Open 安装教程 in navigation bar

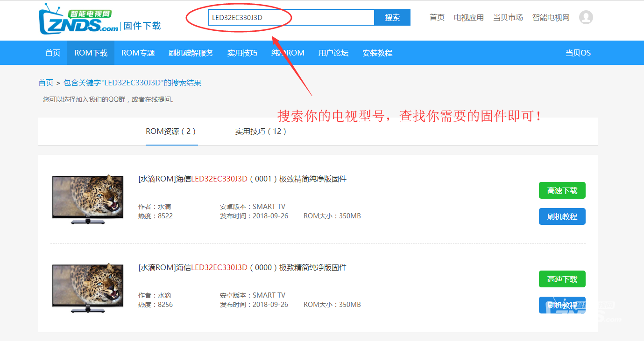(x=377, y=53)
